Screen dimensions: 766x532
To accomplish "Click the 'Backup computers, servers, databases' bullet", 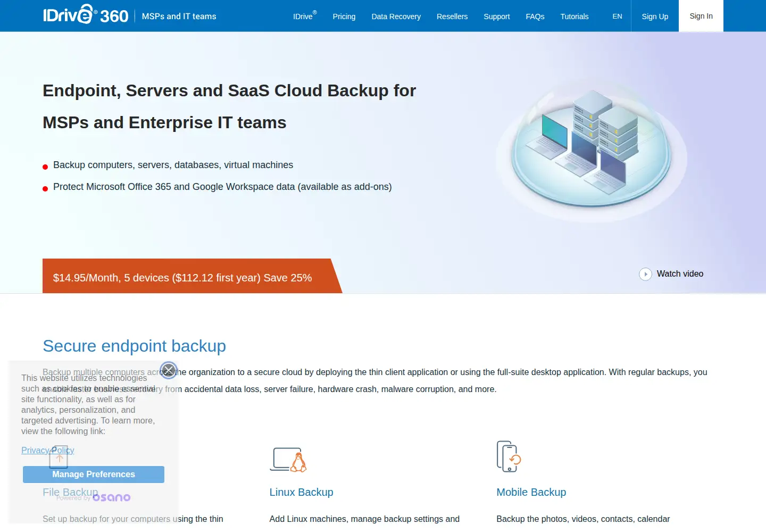I will tap(173, 165).
